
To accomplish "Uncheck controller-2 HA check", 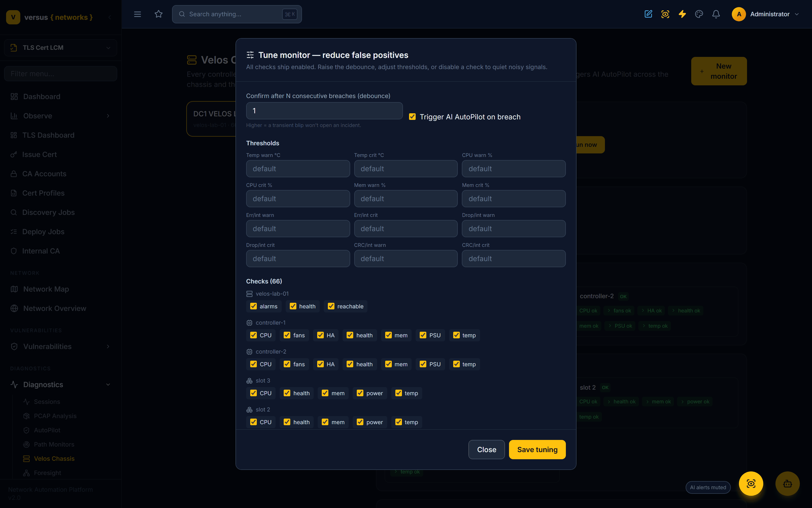I will [x=320, y=364].
